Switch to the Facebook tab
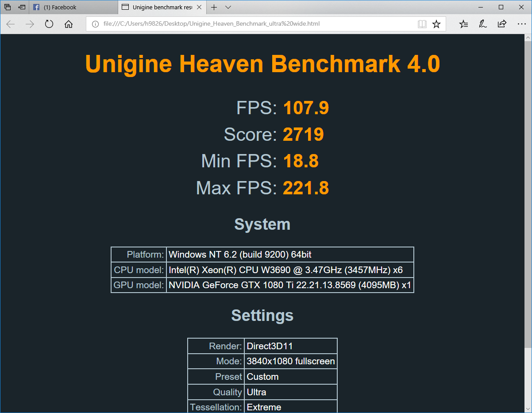The height and width of the screenshot is (413, 532). [x=73, y=7]
